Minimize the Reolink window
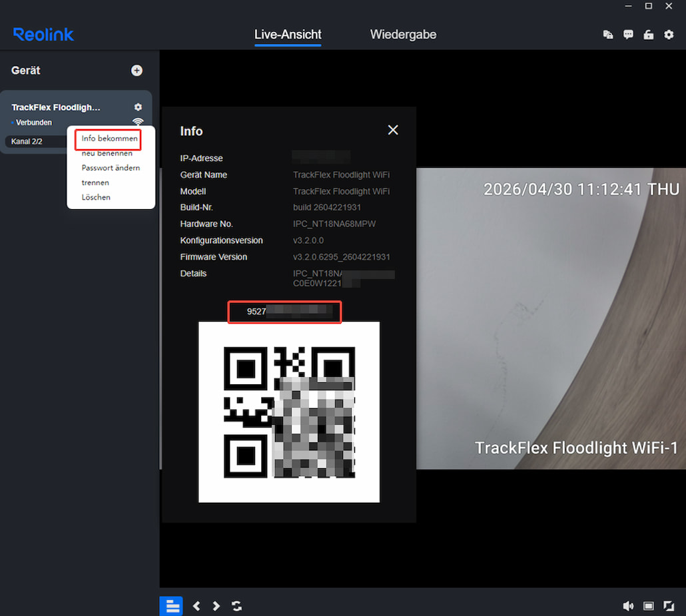 628,6
